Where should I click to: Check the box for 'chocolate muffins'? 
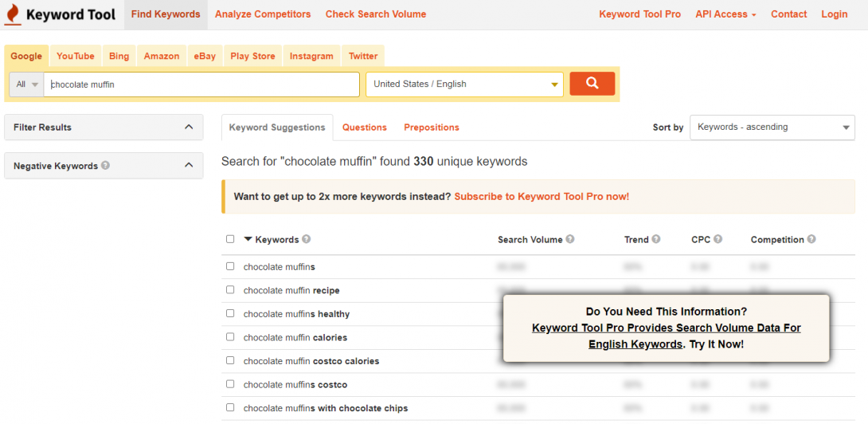click(x=230, y=266)
